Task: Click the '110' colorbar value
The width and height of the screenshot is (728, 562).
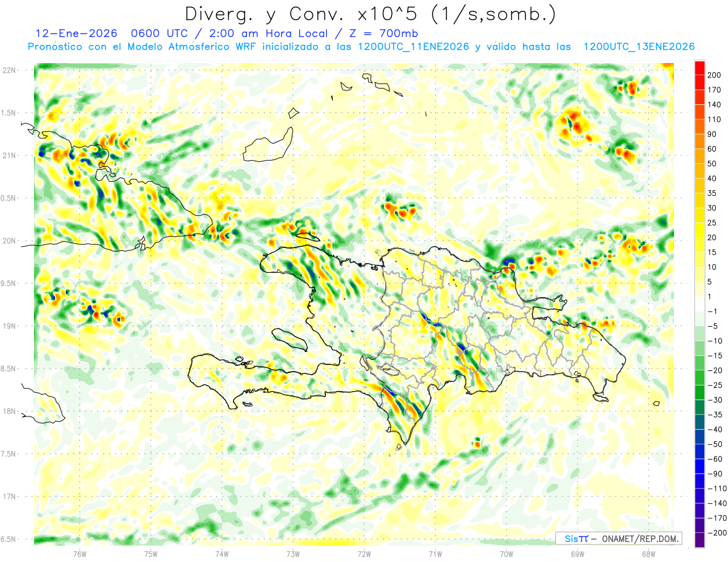Action: coord(715,119)
